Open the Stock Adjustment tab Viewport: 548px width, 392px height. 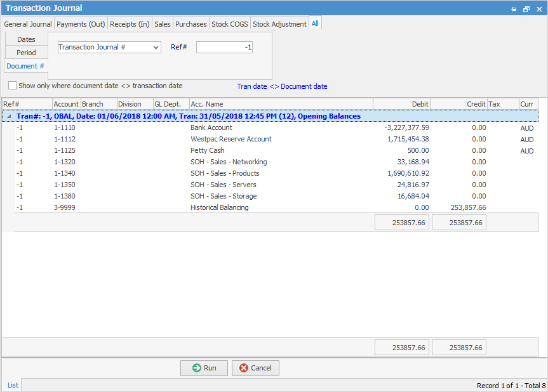coord(279,24)
